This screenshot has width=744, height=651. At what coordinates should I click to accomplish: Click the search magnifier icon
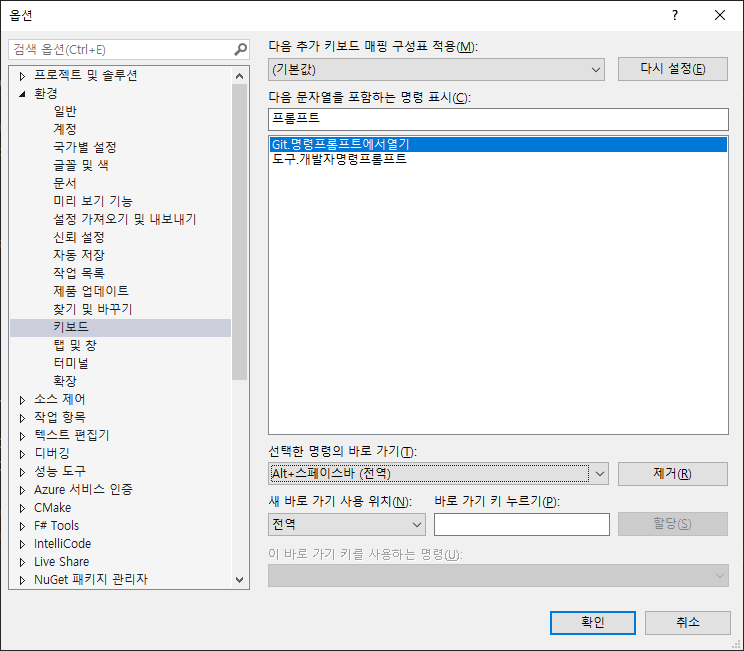click(241, 49)
